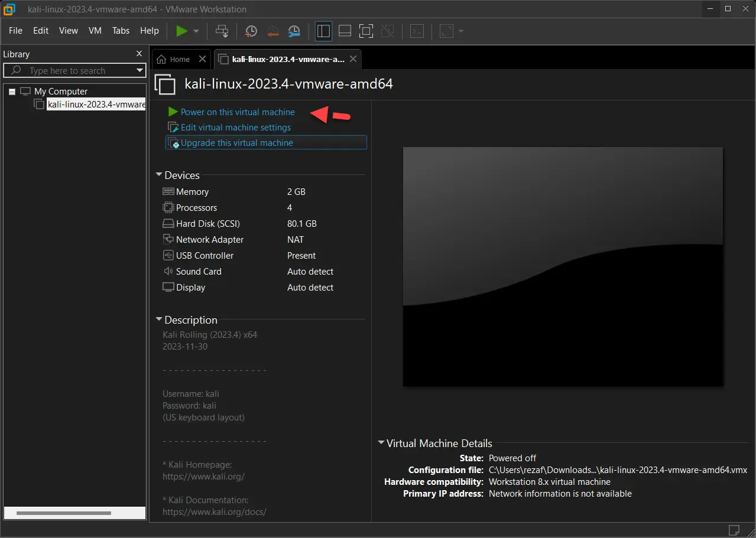Enter full screen mode using the toolbar icon
Viewport: 756px width, 538px height.
(366, 31)
